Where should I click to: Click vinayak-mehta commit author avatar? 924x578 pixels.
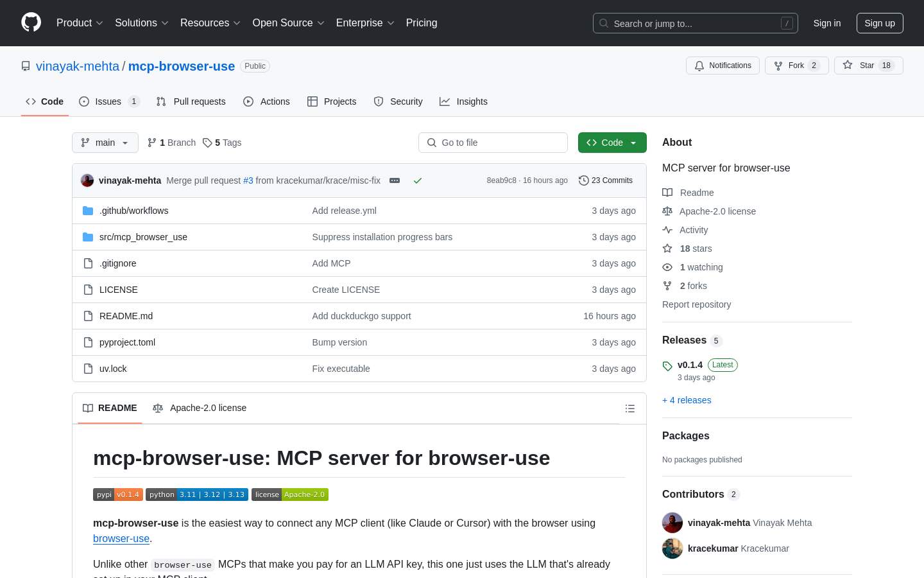pyautogui.click(x=87, y=180)
